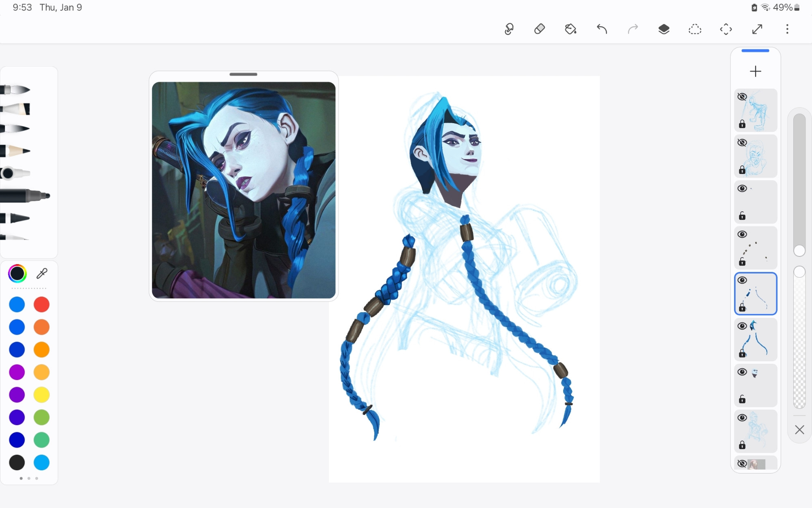Pick the yellow color swatch
The height and width of the screenshot is (508, 812).
click(41, 395)
